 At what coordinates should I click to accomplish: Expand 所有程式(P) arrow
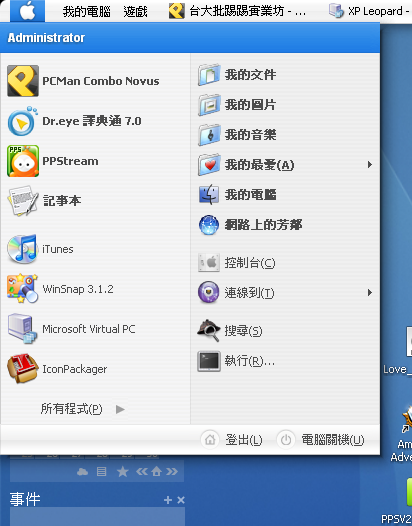120,409
